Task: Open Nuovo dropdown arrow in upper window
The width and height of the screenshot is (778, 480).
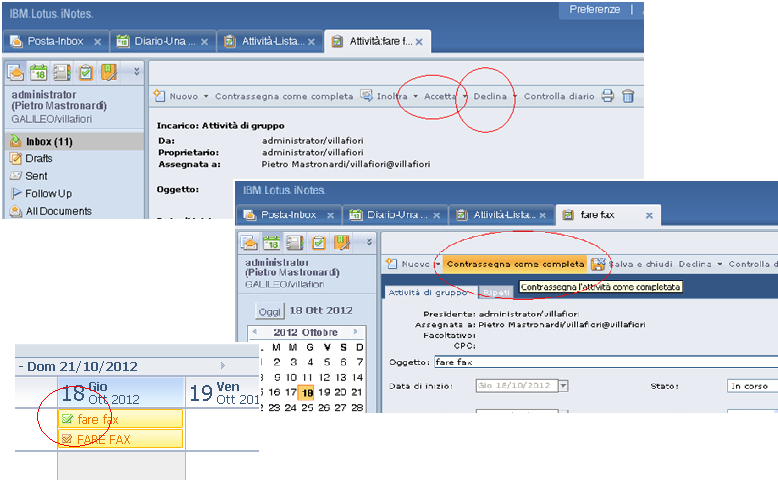Action: coord(206,96)
